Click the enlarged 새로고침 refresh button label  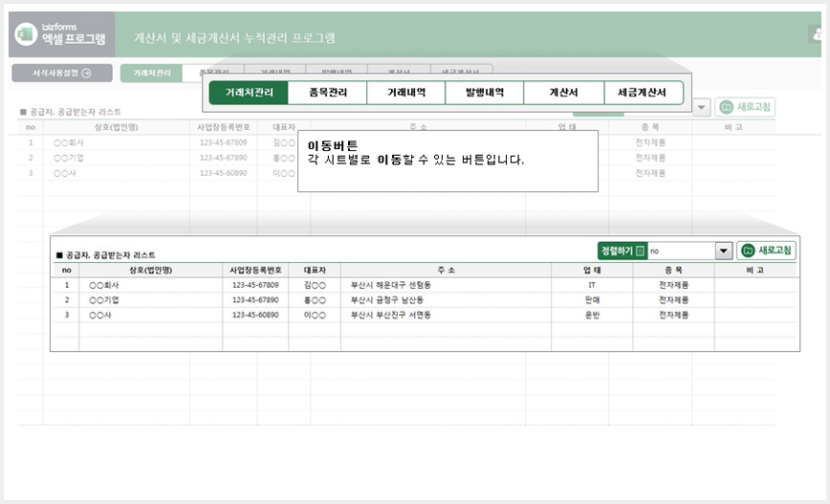[775, 251]
